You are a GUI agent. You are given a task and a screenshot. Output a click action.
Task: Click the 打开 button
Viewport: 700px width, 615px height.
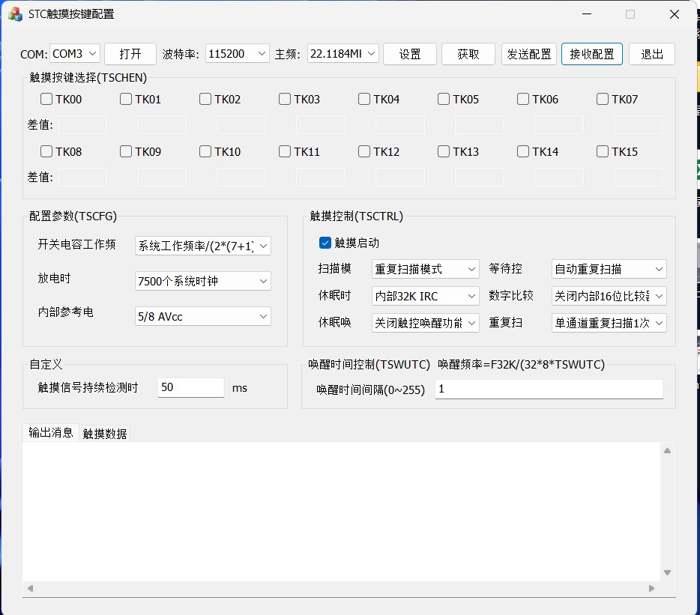click(x=130, y=54)
